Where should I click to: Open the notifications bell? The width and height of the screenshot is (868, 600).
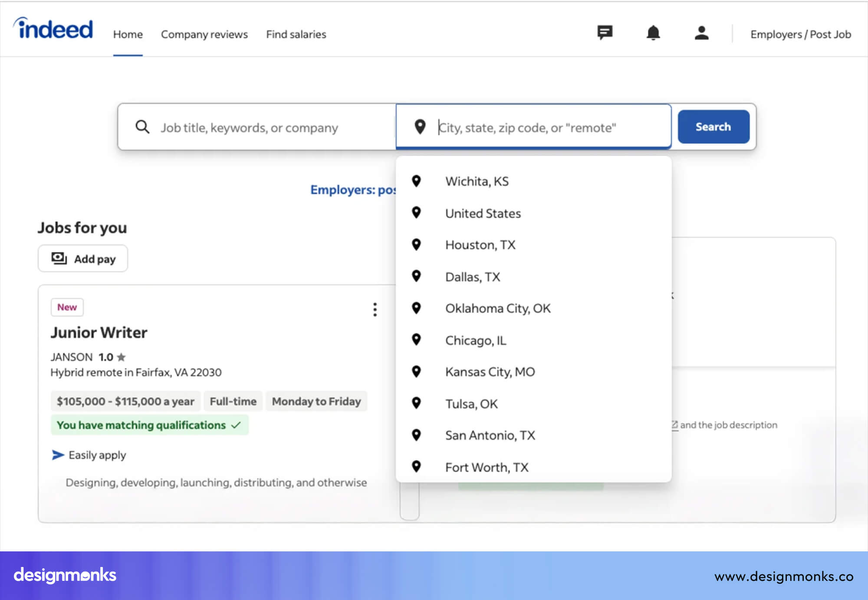click(653, 33)
